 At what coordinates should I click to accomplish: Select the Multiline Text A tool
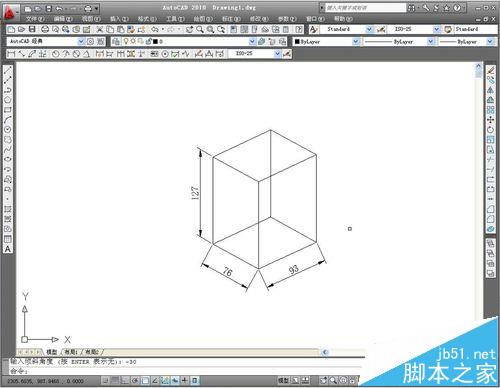coord(8,249)
